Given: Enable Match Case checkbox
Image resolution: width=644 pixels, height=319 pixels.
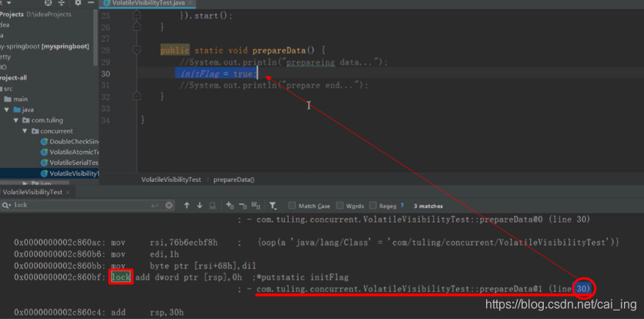Looking at the screenshot, I should point(292,206).
